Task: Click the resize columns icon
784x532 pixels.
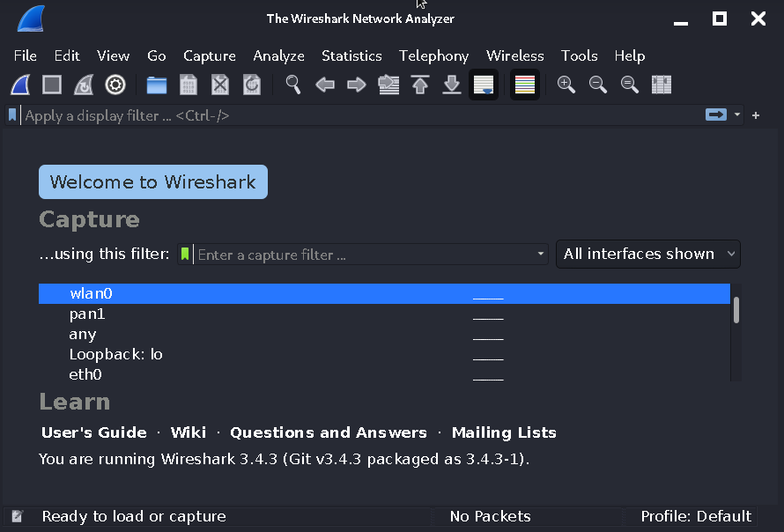Action: (x=662, y=85)
